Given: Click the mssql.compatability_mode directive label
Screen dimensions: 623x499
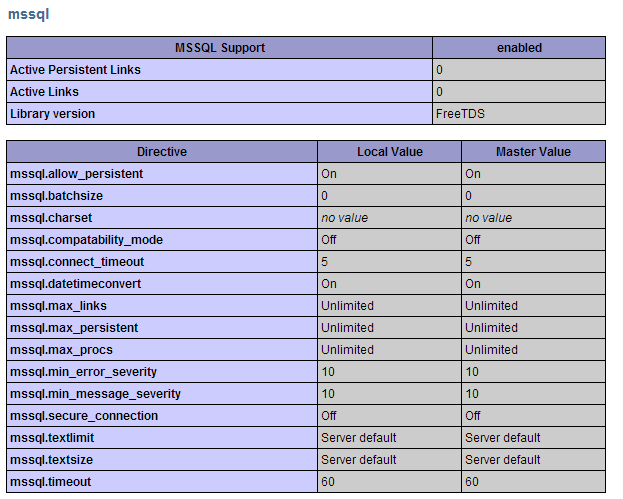Looking at the screenshot, I should pyautogui.click(x=86, y=240).
